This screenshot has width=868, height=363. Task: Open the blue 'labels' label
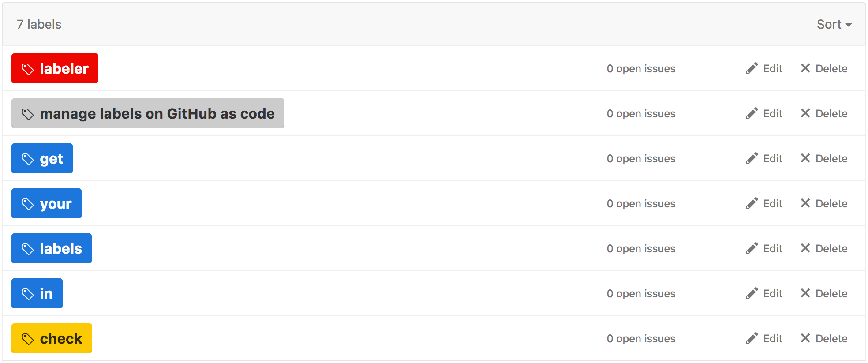pos(52,248)
